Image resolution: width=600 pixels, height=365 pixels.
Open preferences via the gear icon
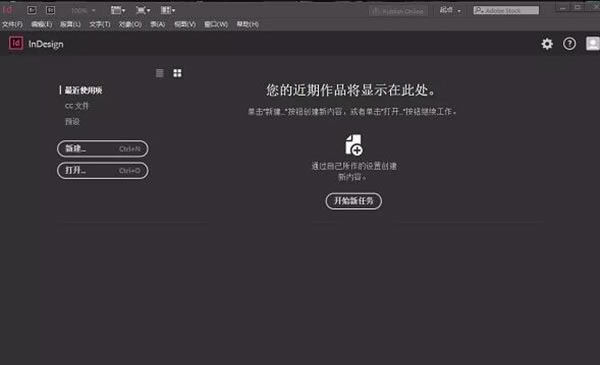547,44
